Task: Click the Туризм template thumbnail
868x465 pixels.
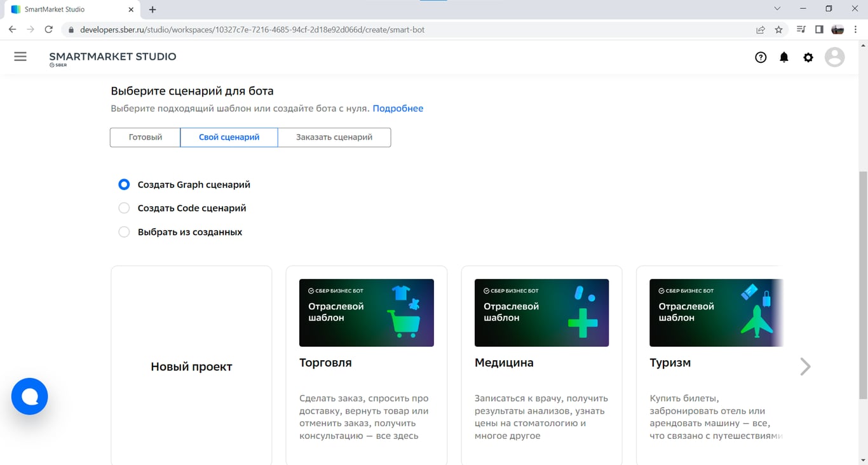Action: (716, 313)
